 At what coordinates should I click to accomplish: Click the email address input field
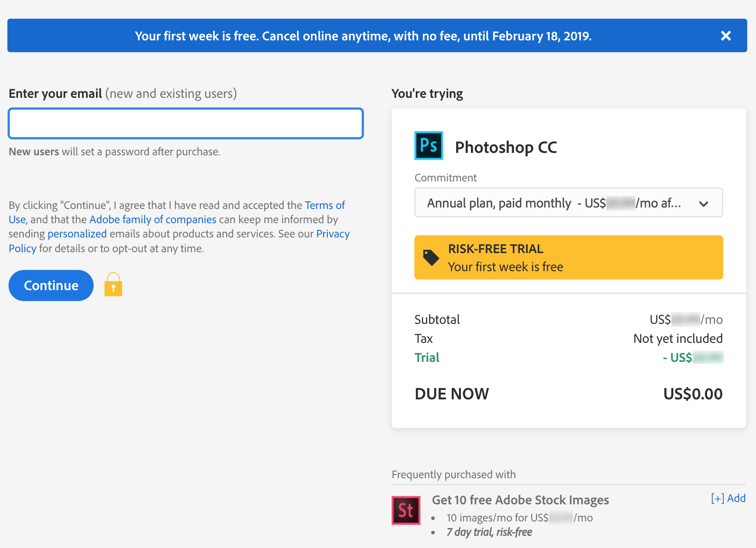(186, 123)
